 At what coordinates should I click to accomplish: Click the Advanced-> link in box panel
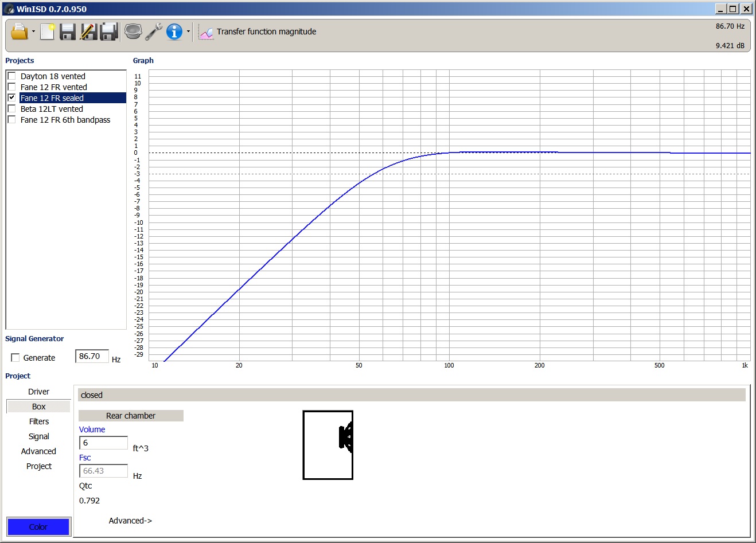[x=130, y=521]
